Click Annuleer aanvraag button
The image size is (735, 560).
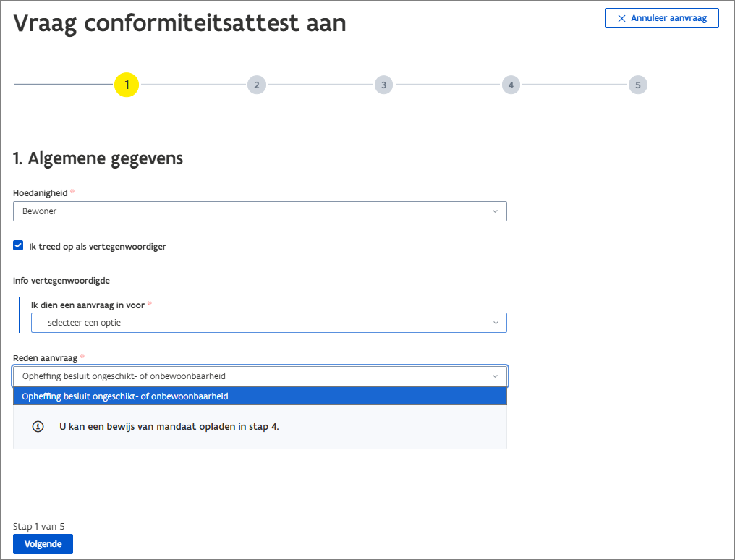[x=661, y=18]
